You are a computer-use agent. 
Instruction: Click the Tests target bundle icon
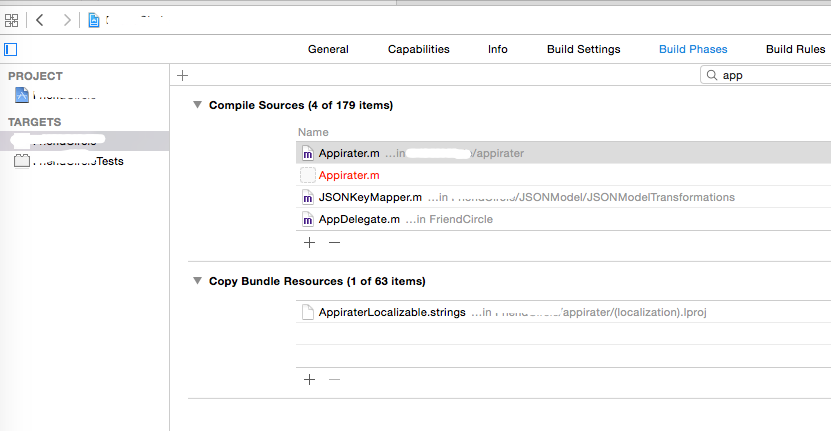click(22, 161)
